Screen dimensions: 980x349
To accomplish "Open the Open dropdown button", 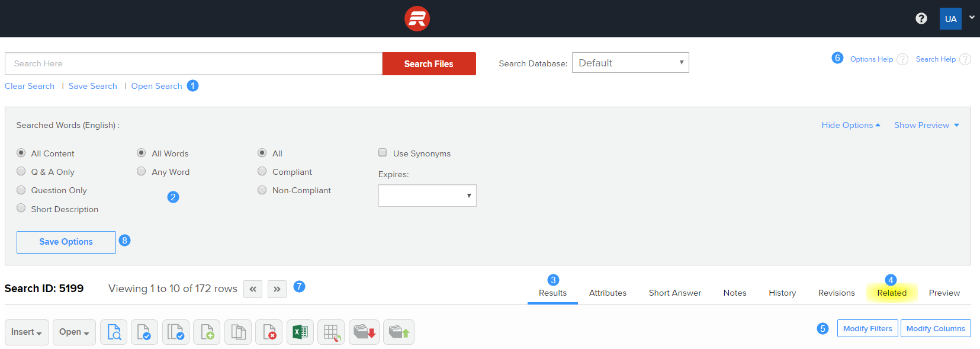I will click(x=74, y=332).
